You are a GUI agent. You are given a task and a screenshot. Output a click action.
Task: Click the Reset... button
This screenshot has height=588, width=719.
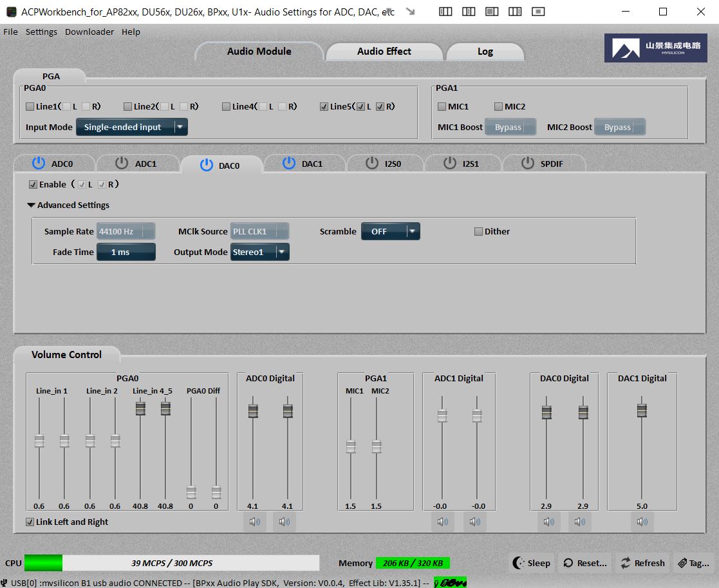click(x=584, y=563)
